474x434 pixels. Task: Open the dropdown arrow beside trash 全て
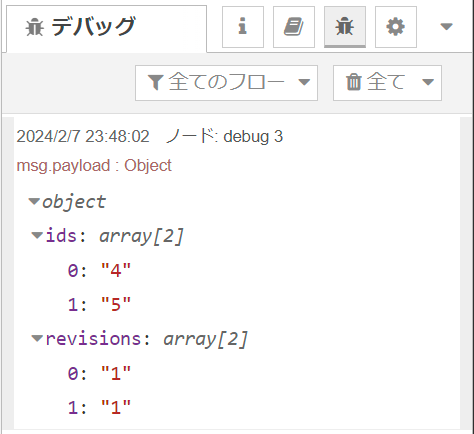[428, 82]
